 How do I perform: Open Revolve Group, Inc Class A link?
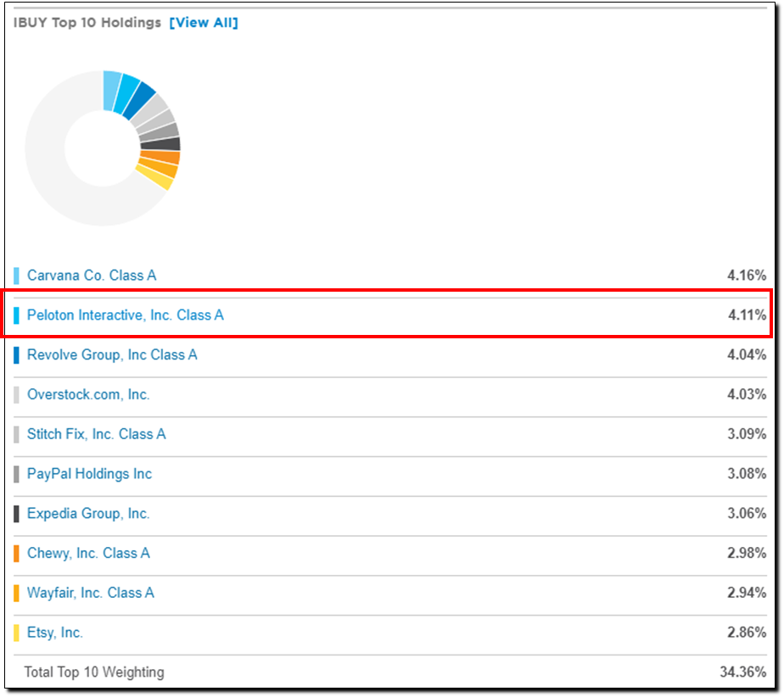tap(112, 354)
